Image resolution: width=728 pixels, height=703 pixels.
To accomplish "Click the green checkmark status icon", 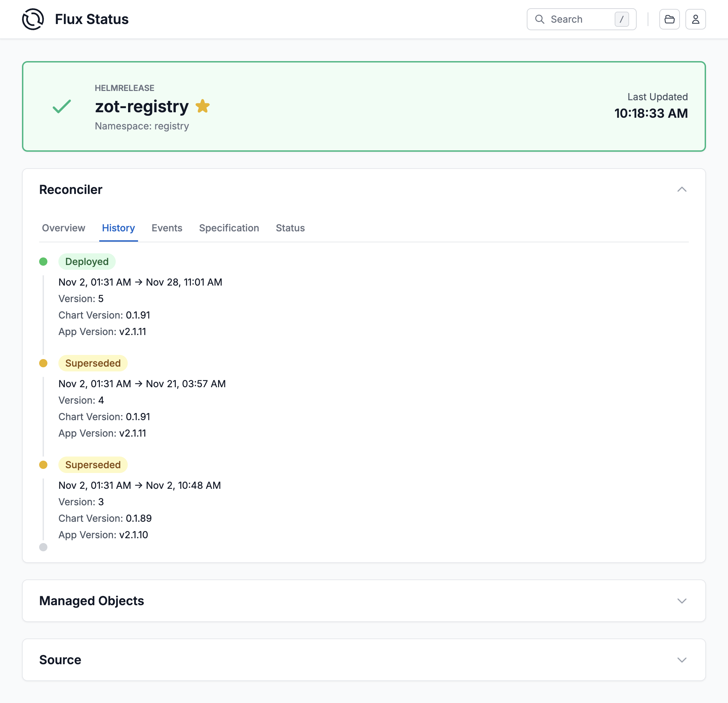I will 62,106.
